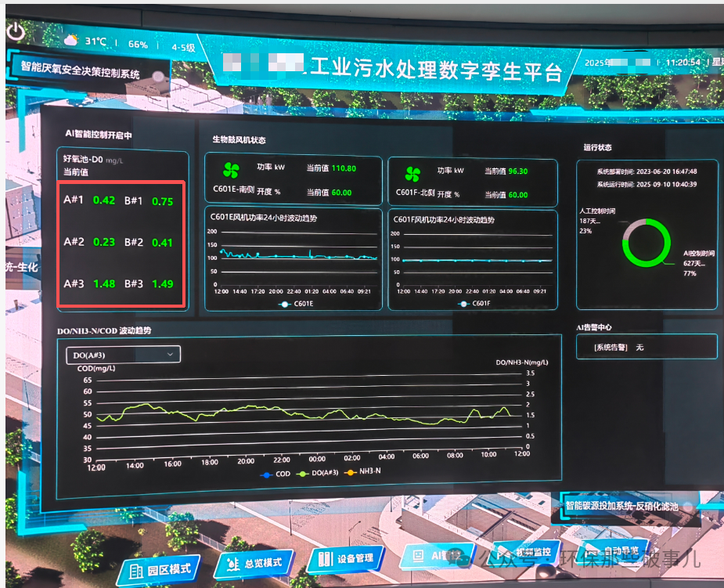
Task: Click the A#1 DO value 0.42
Action: [x=104, y=200]
